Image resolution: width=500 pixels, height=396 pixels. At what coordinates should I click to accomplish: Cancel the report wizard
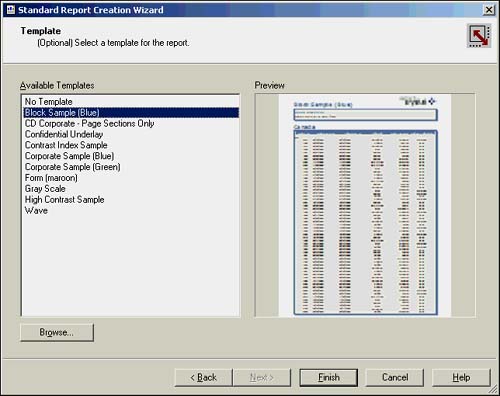395,377
